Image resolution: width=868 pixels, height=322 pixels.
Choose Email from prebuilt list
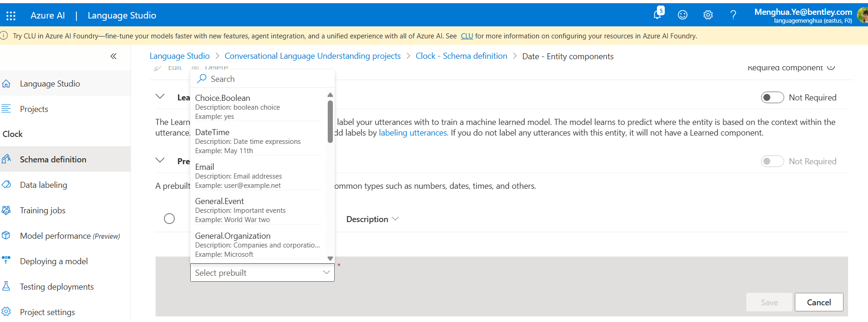257,176
